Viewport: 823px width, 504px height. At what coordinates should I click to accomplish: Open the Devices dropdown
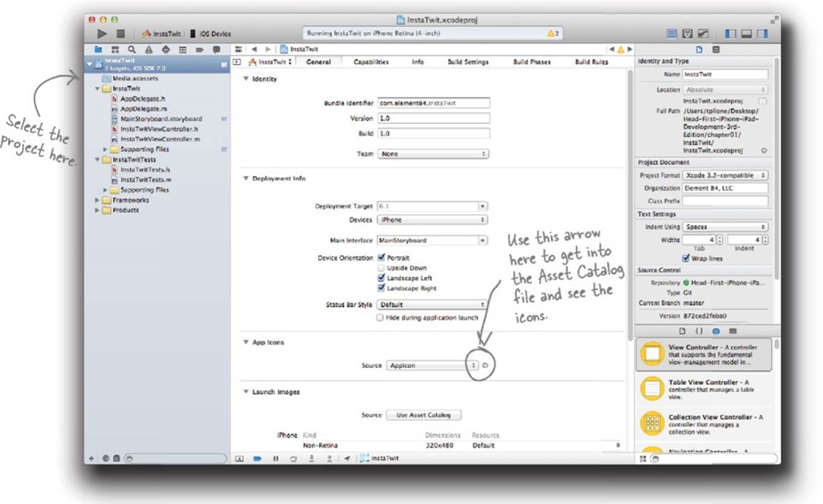click(x=432, y=220)
